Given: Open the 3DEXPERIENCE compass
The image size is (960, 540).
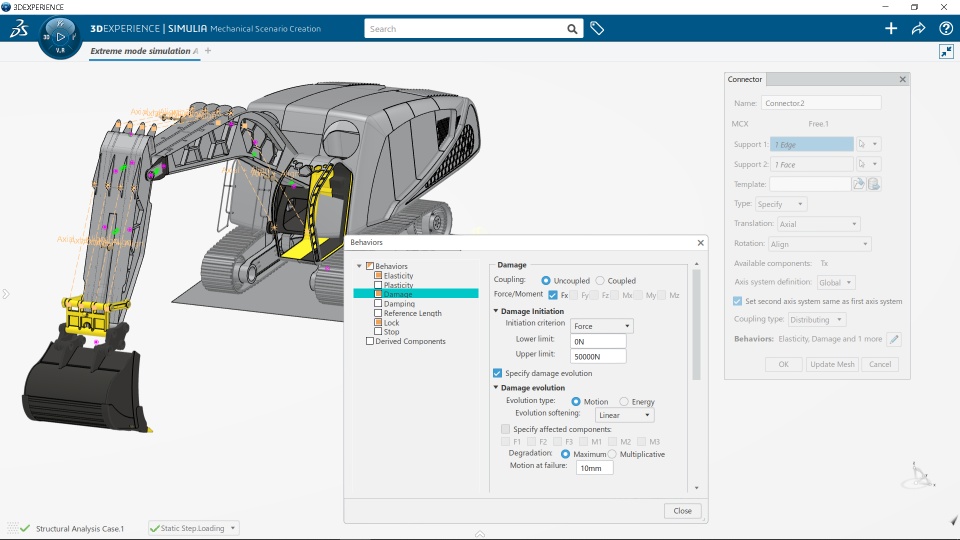Looking at the screenshot, I should point(60,37).
